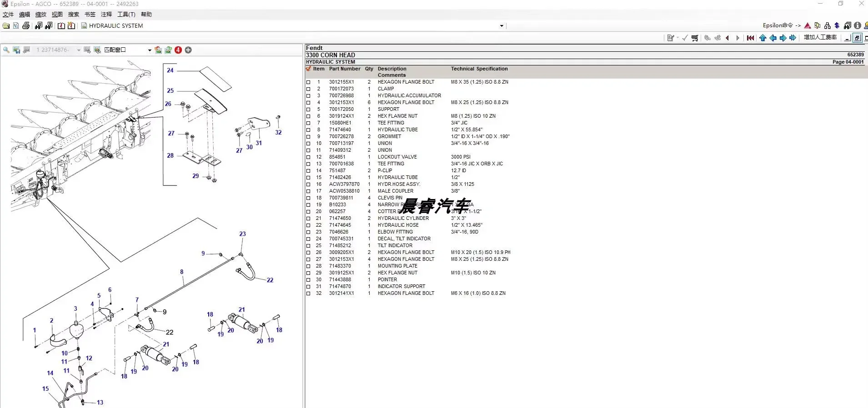The width and height of the screenshot is (868, 408).
Task: Restore the inner document window
Action: [x=857, y=38]
